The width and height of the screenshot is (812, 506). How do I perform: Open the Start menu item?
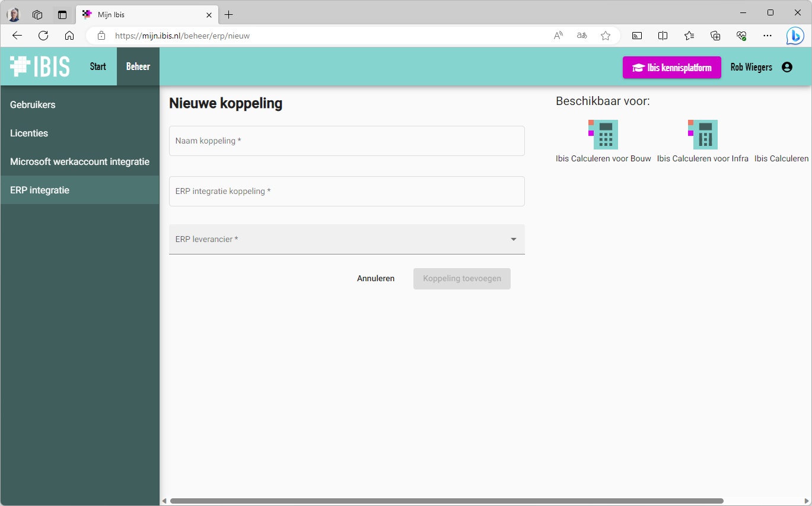click(98, 66)
